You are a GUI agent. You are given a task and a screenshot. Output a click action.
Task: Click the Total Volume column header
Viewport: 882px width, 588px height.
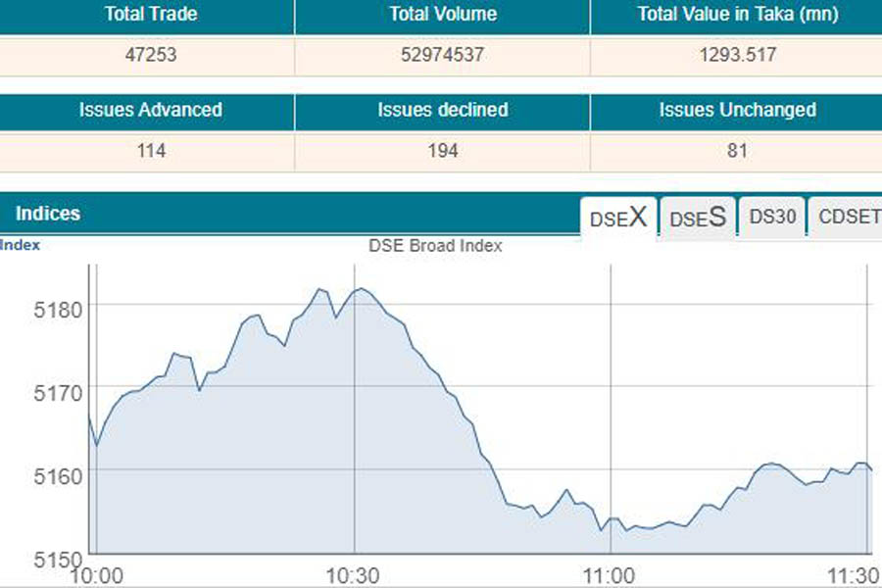pos(442,15)
